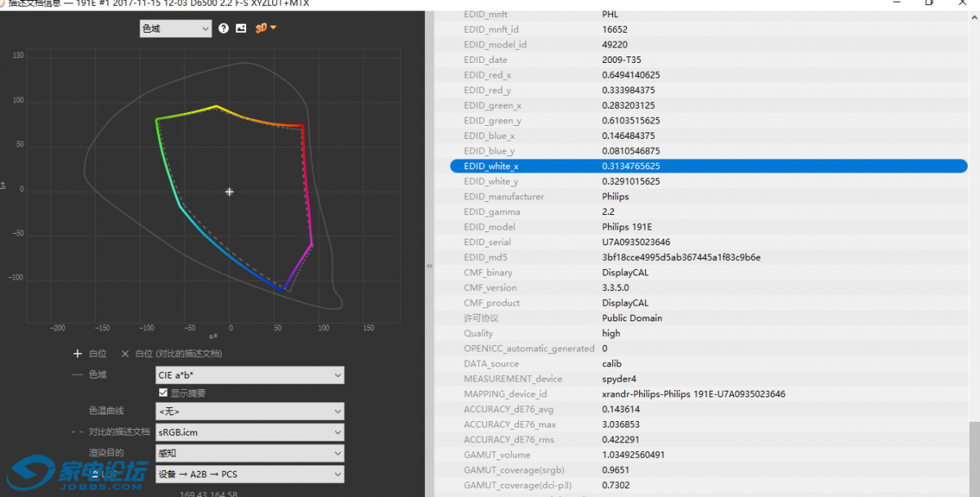
Task: Open the sRGB.icm comparison profile dropdown
Action: (x=249, y=432)
